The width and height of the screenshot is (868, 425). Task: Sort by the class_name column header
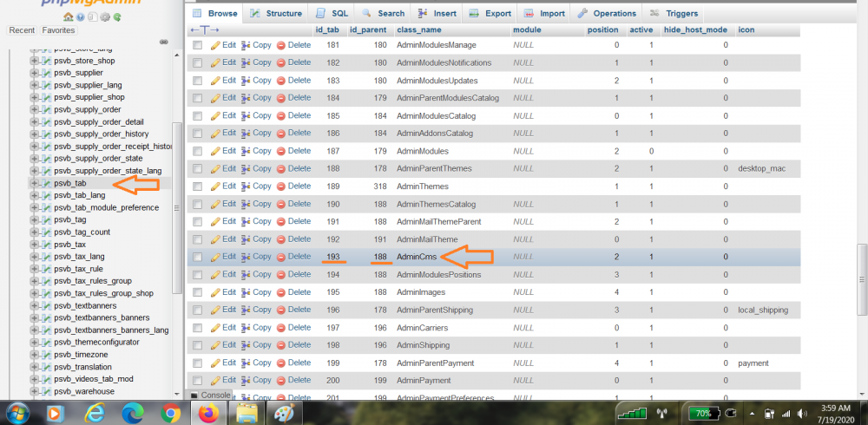click(x=418, y=29)
